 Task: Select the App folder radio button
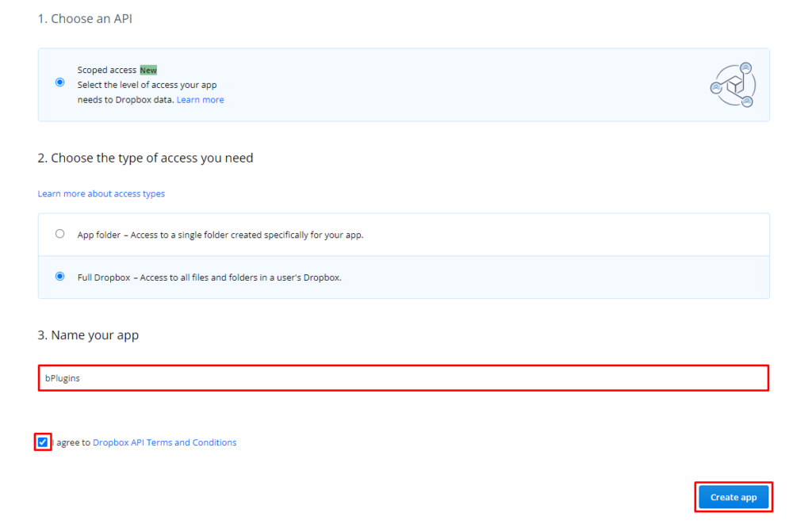click(60, 234)
